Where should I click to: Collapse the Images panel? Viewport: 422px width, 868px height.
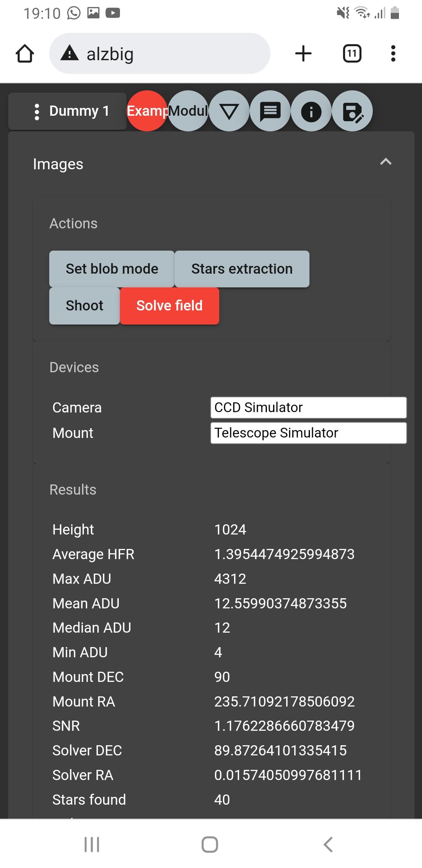386,162
